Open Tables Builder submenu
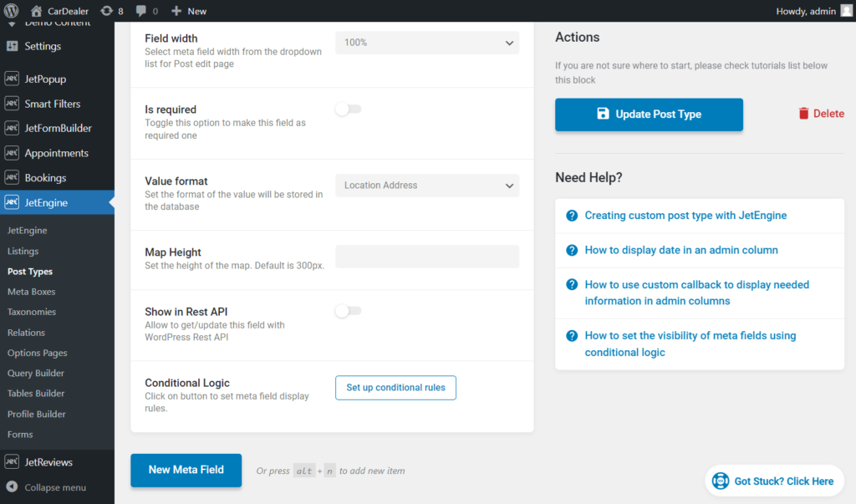This screenshot has width=856, height=504. tap(35, 393)
